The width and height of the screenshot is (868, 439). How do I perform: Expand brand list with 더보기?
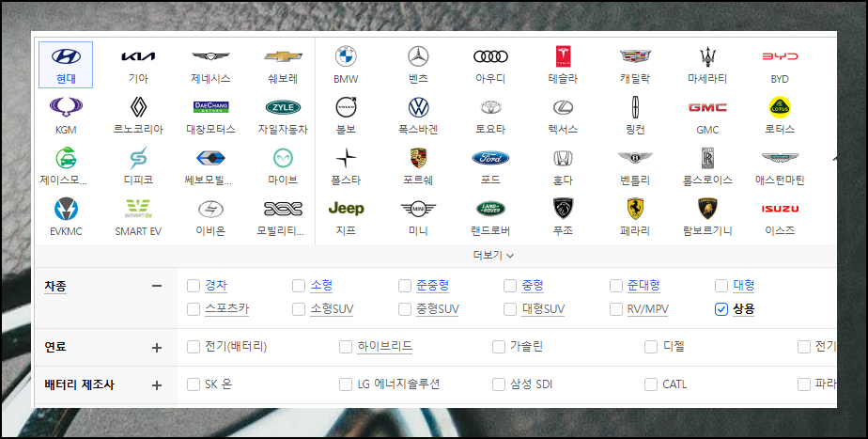point(493,256)
